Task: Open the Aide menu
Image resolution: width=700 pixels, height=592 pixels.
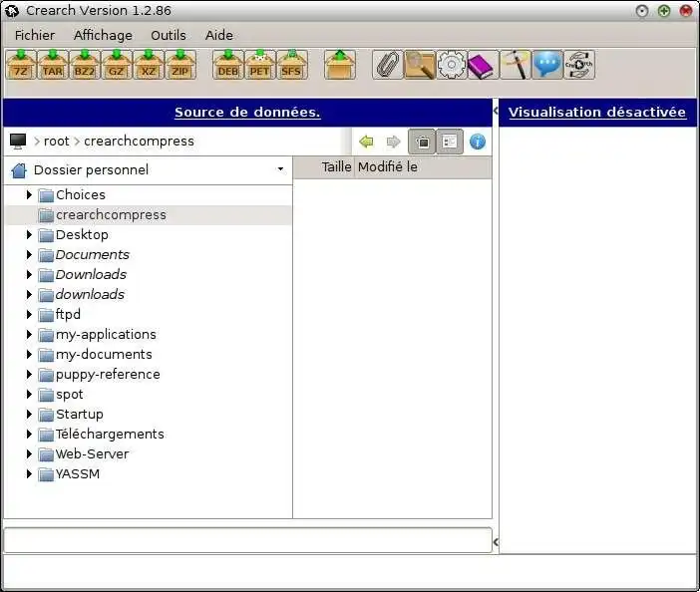Action: [x=219, y=35]
